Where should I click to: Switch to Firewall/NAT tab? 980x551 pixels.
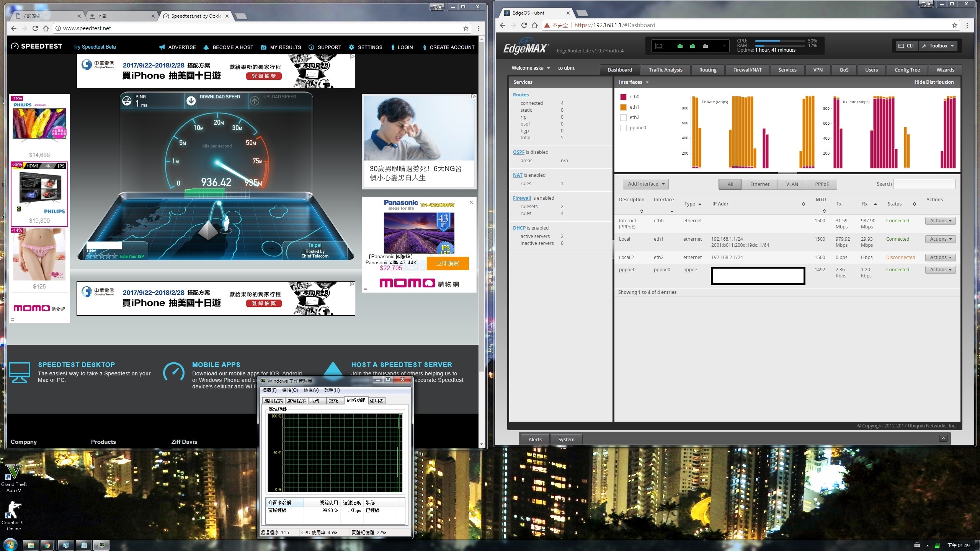click(x=747, y=70)
